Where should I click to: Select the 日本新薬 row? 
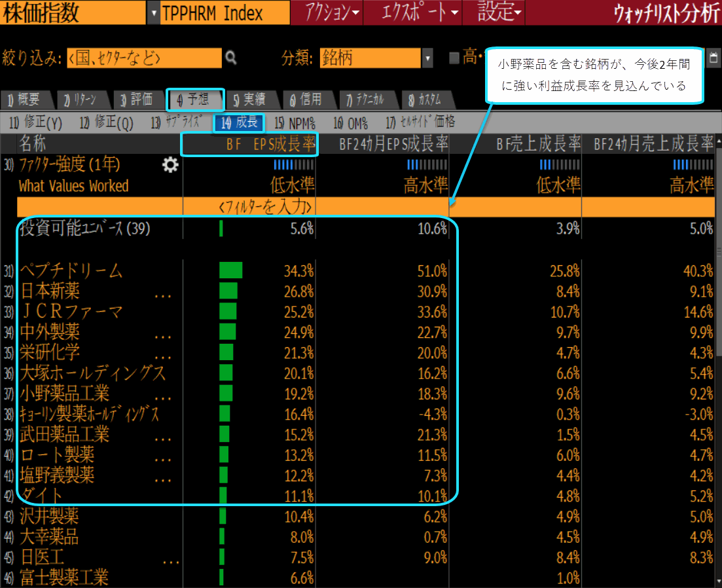coord(359,291)
